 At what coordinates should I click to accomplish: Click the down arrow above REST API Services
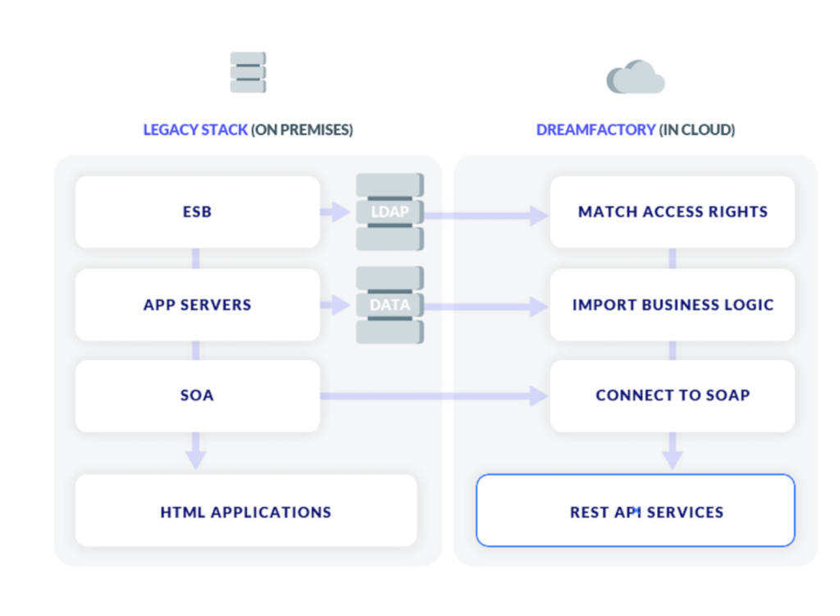click(673, 456)
